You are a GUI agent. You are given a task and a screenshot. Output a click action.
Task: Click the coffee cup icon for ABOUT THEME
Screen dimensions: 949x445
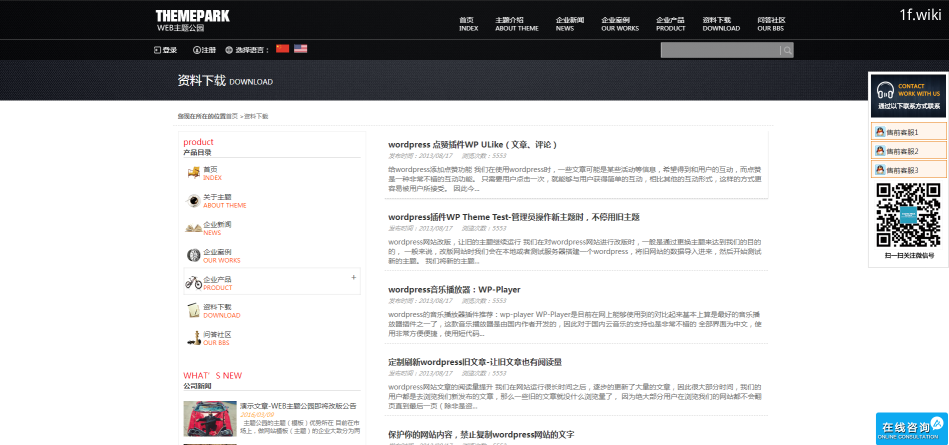193,201
